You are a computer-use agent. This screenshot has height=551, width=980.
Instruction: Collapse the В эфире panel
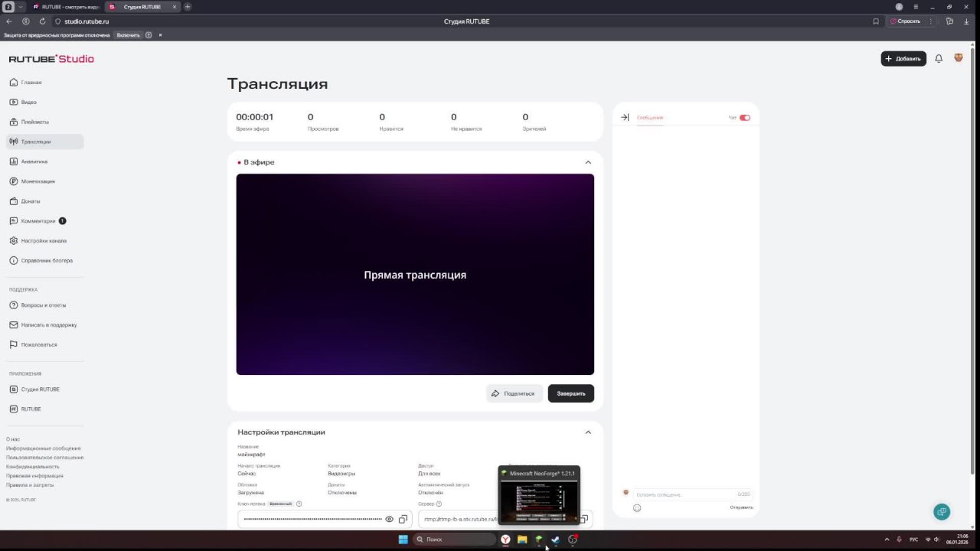point(588,162)
